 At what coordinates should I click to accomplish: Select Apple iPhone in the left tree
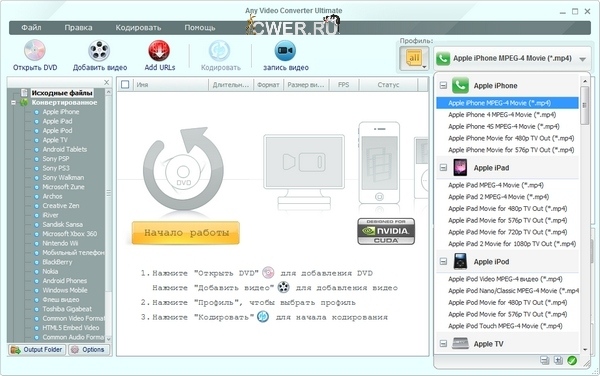coord(61,112)
